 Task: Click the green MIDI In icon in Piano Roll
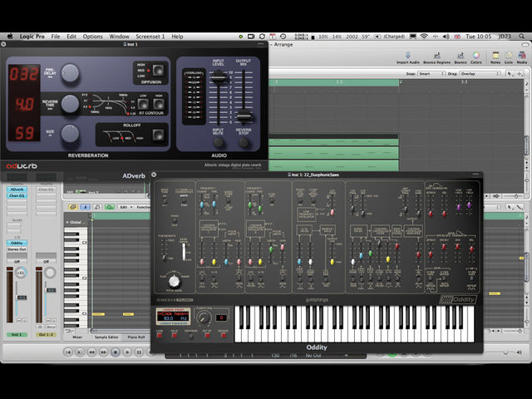click(x=110, y=207)
